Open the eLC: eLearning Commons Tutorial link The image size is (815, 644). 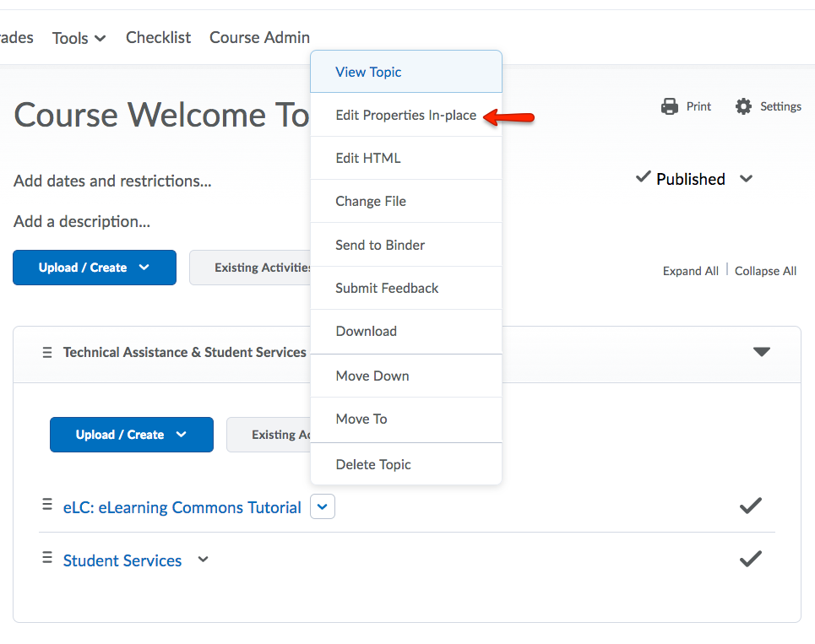182,507
